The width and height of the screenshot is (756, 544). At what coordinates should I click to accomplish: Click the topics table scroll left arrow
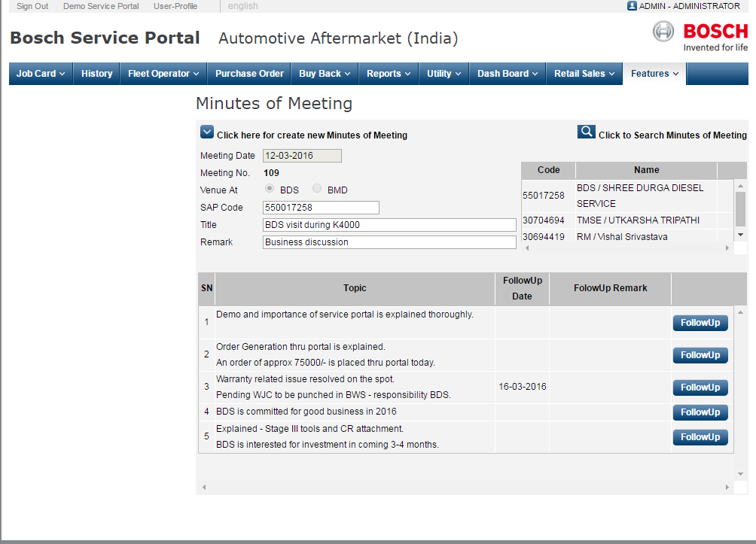[x=204, y=487]
